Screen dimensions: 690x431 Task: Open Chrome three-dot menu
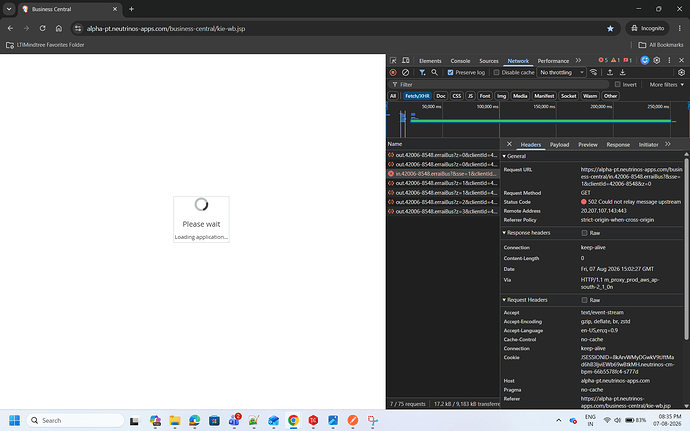(679, 28)
